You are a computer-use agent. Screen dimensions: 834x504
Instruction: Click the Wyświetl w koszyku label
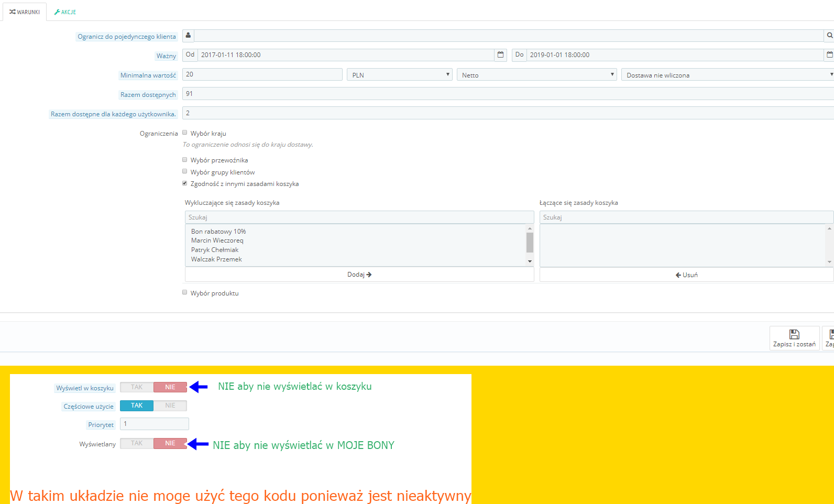85,388
